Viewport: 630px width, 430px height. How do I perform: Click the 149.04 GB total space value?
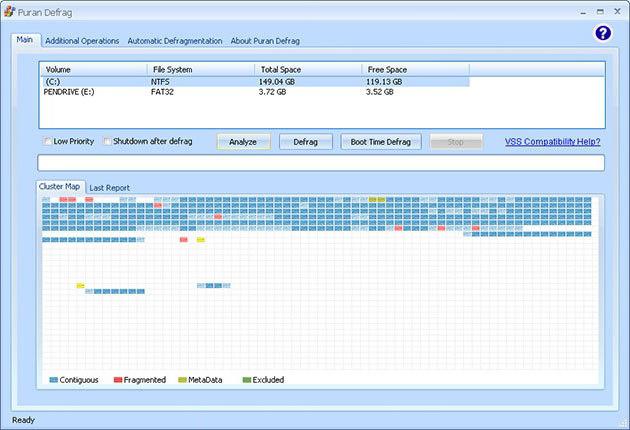point(277,82)
